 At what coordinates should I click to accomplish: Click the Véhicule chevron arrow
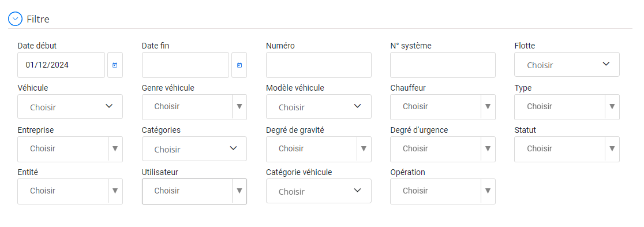[109, 106]
